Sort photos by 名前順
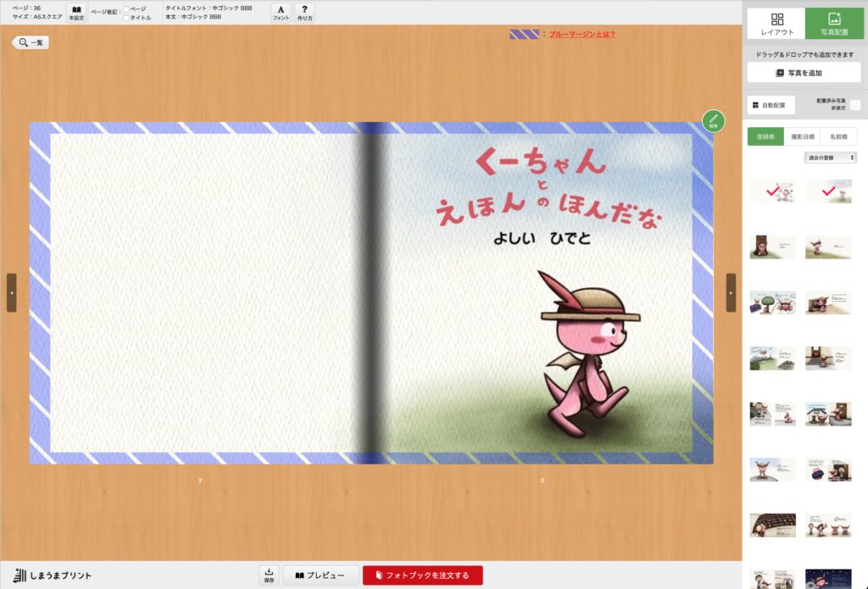 [838, 136]
